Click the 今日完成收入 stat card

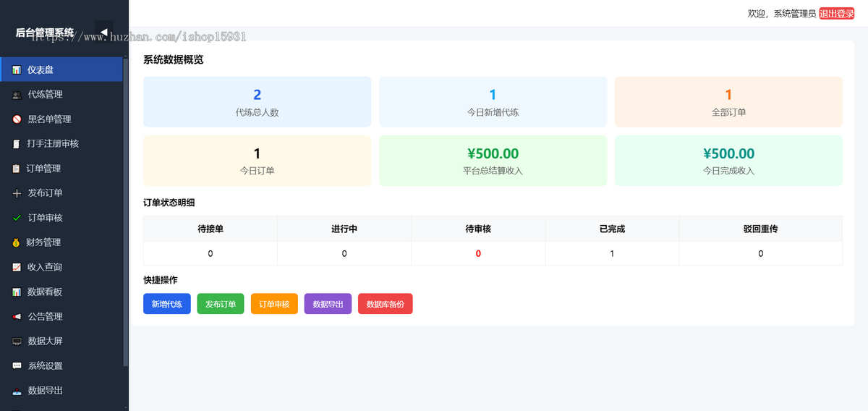pos(728,161)
